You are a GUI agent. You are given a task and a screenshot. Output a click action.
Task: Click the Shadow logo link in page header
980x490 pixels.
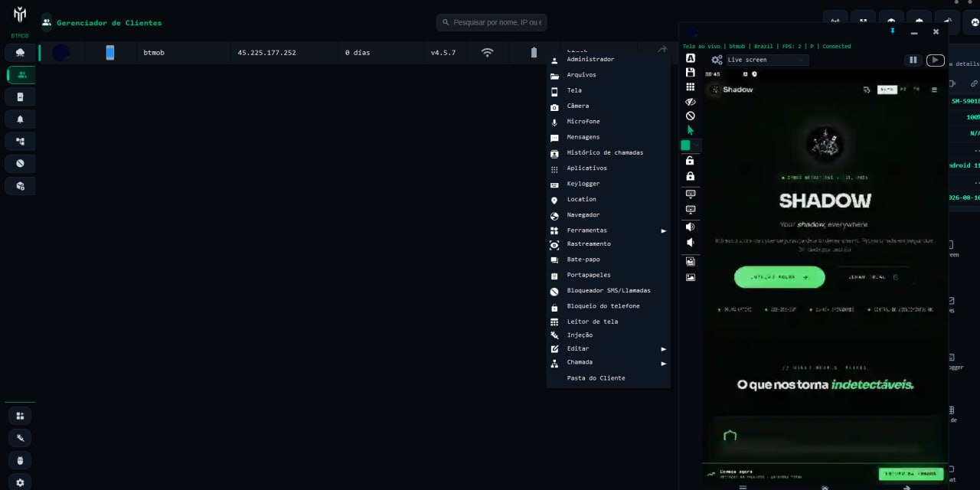tap(732, 90)
